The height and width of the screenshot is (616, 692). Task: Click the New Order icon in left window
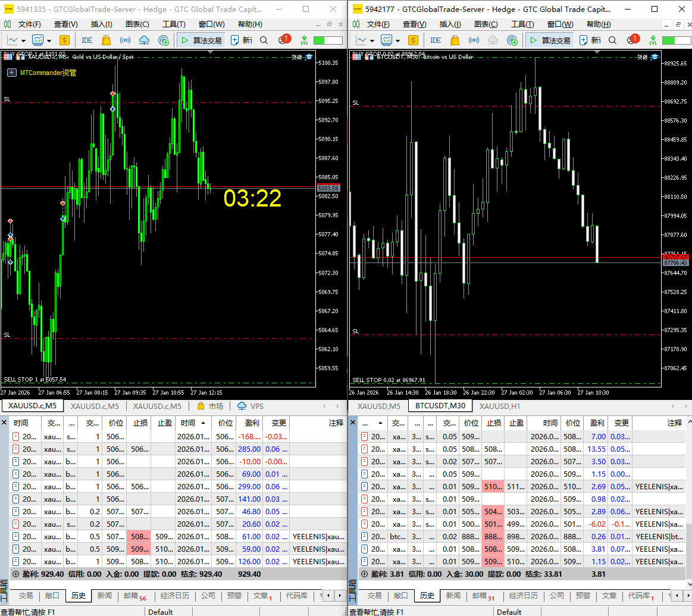pyautogui.click(x=235, y=40)
